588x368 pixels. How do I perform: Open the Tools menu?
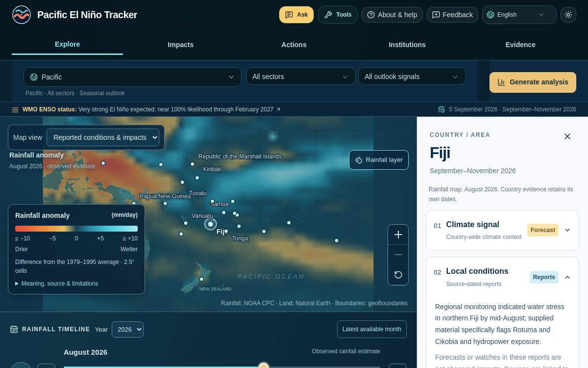(x=338, y=15)
